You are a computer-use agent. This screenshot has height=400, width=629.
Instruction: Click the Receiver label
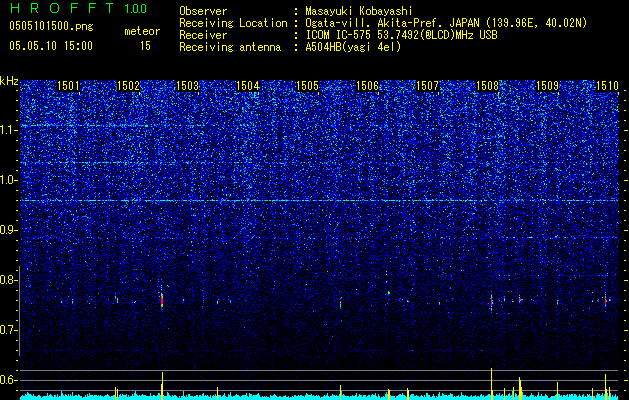coord(203,35)
